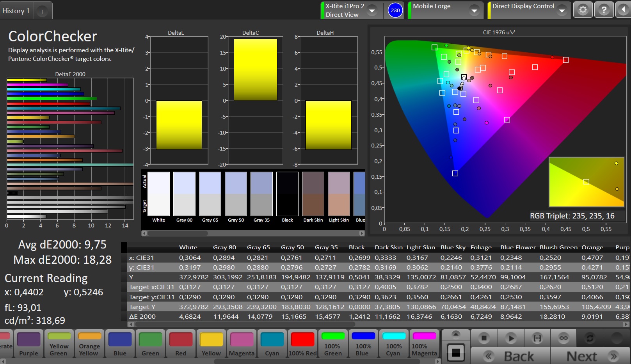Add a new history tab with plus
This screenshot has width=631, height=364.
(x=42, y=12)
